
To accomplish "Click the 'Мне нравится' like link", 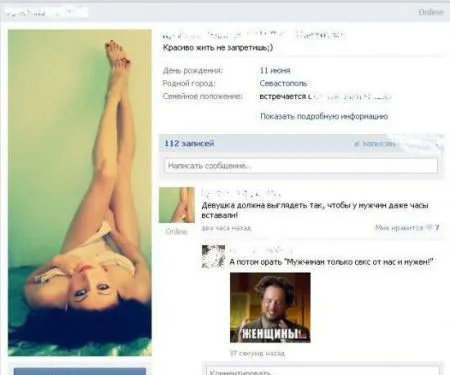I will click(x=399, y=228).
